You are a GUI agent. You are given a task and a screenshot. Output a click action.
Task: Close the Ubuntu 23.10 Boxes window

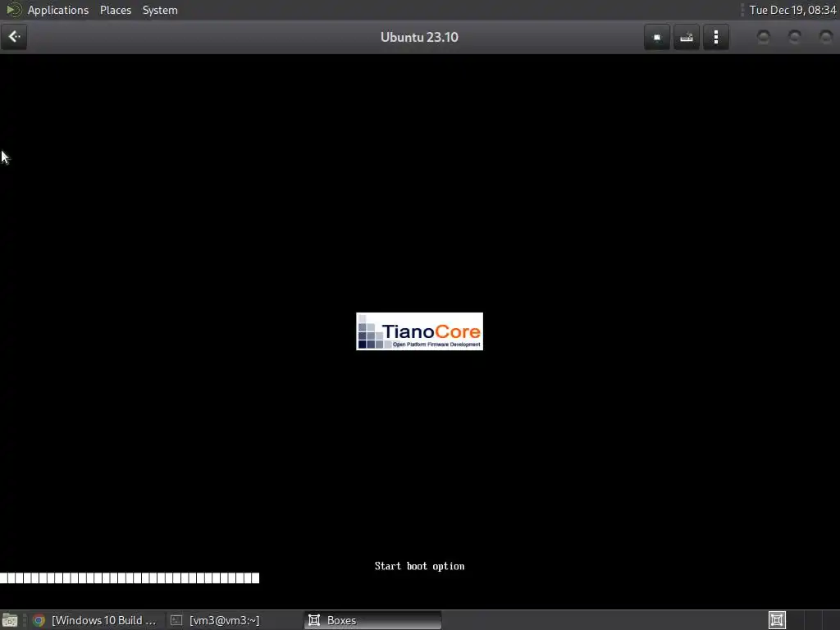coord(825,37)
